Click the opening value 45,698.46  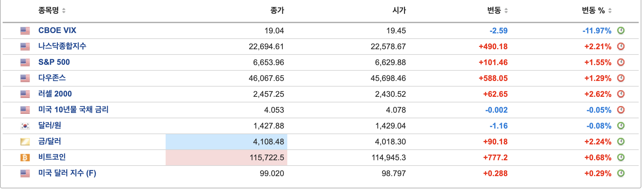click(x=388, y=78)
